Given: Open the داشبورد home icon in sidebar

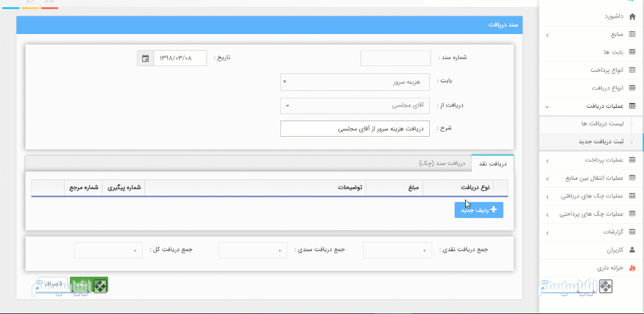Looking at the screenshot, I should pos(632,17).
